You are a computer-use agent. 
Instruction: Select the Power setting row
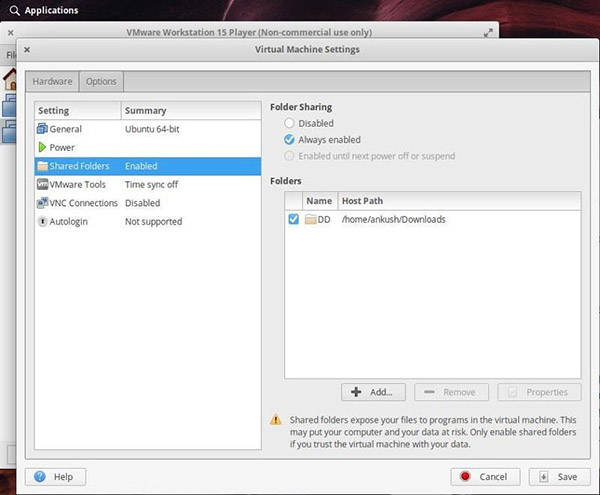148,147
